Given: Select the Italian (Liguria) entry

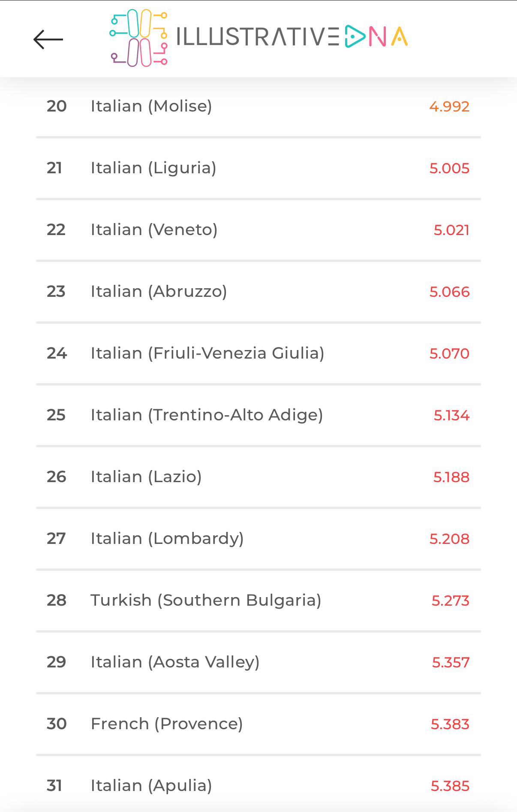Looking at the screenshot, I should (258, 168).
